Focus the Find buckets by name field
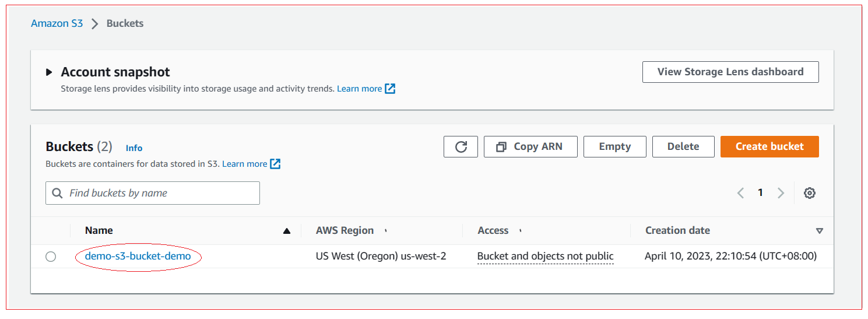The width and height of the screenshot is (868, 319). pos(153,193)
